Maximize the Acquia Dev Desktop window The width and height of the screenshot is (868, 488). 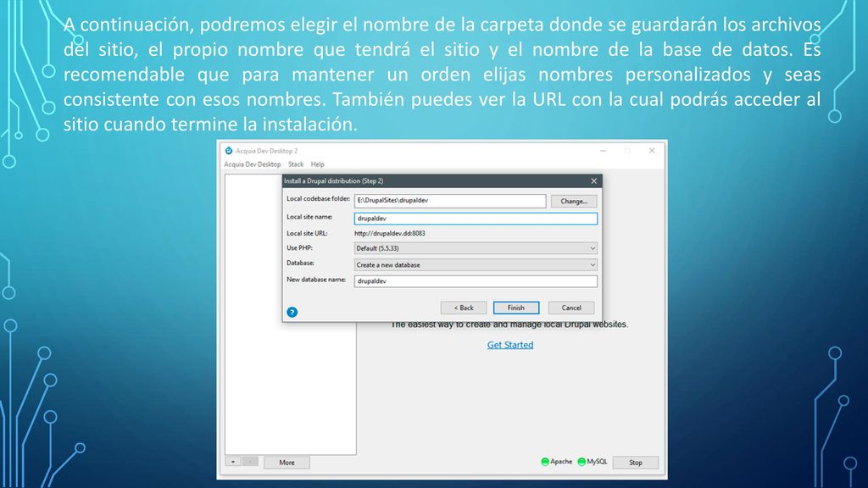[x=627, y=151]
